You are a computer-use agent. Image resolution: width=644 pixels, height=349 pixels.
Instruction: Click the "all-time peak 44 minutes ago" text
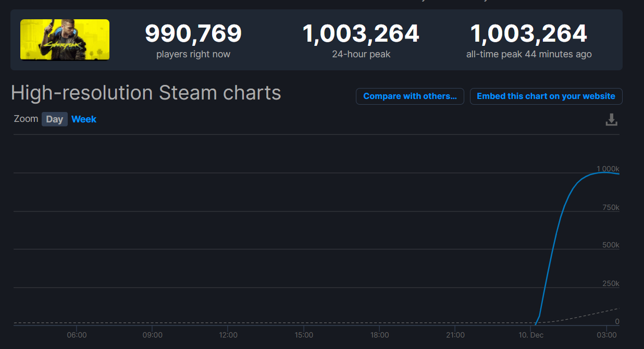pos(528,54)
